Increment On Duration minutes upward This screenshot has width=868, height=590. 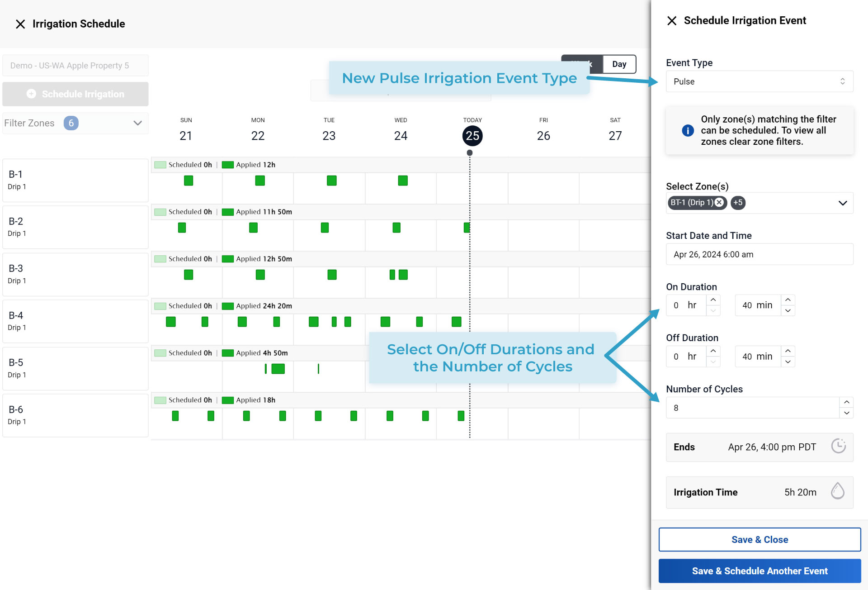click(788, 300)
